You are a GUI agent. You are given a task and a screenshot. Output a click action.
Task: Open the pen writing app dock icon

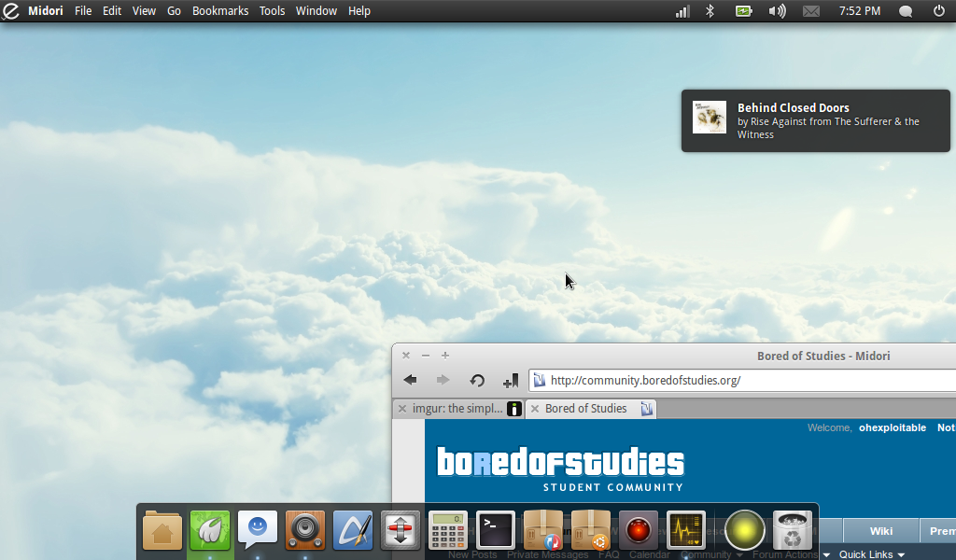pos(352,531)
